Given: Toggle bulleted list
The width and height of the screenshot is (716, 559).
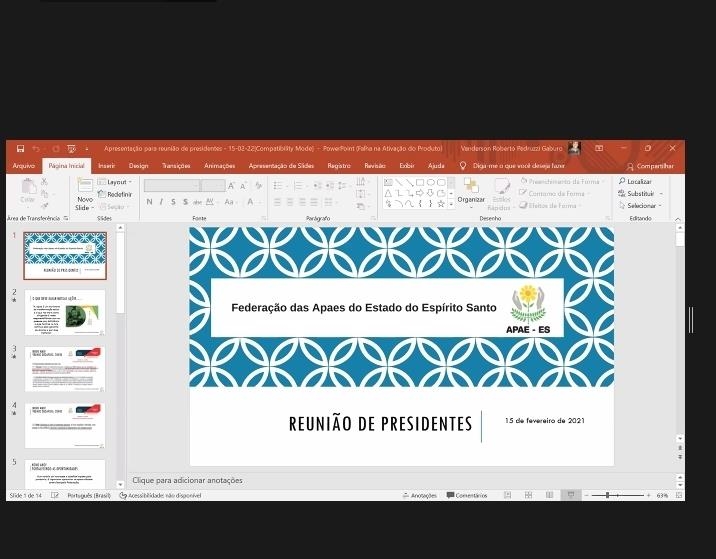Looking at the screenshot, I should pyautogui.click(x=278, y=185).
